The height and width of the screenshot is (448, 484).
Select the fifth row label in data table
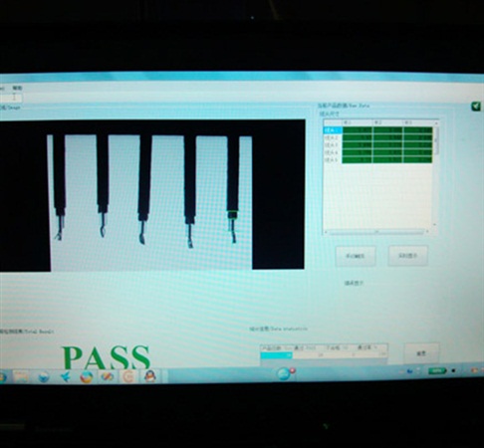point(333,160)
